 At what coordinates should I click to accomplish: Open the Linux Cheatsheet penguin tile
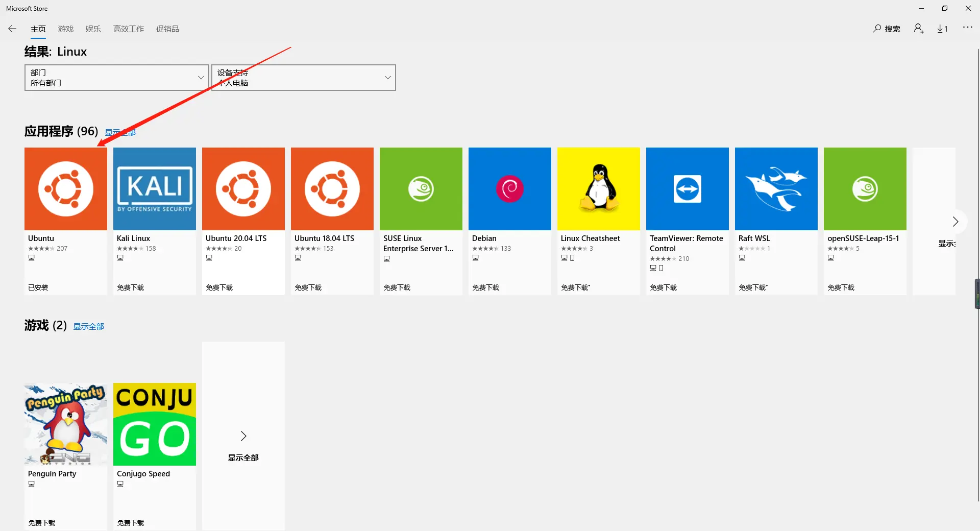(x=599, y=189)
